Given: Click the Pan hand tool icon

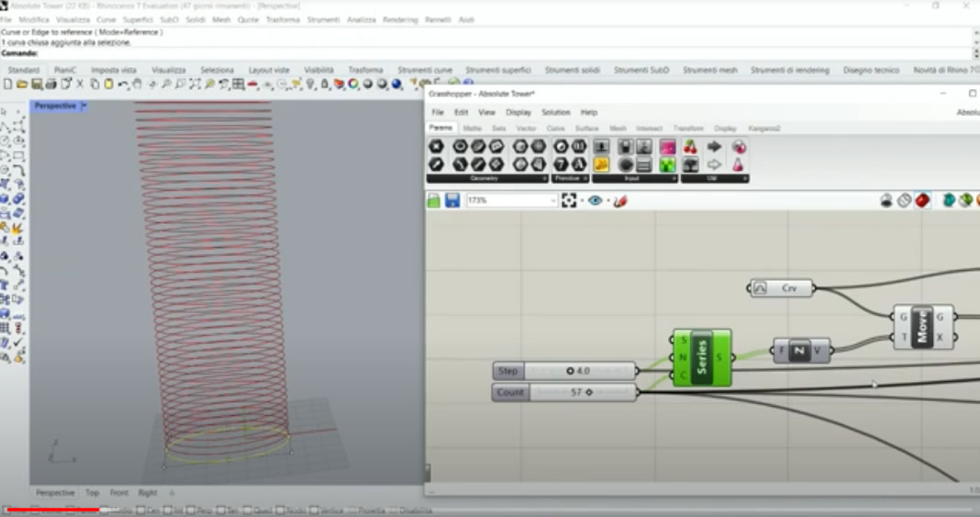Looking at the screenshot, I should point(137,84).
